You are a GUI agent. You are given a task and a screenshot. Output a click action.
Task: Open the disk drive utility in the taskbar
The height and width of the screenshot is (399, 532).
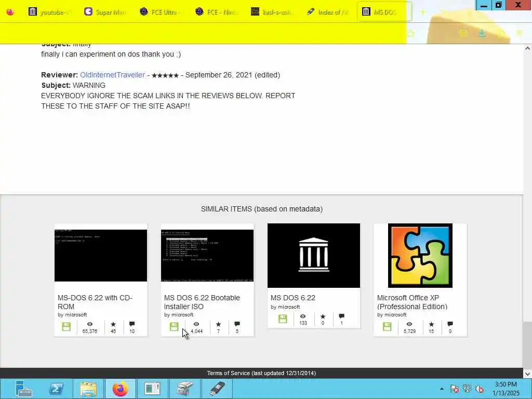184,389
